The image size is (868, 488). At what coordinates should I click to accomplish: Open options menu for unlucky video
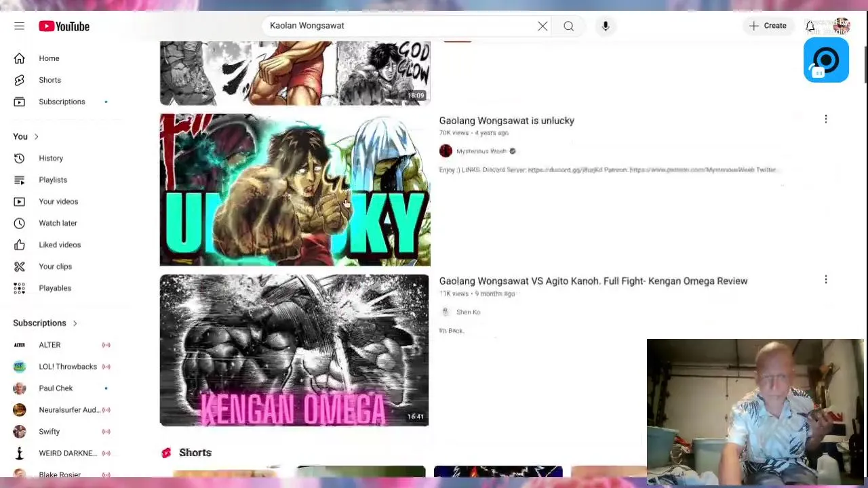[x=826, y=119]
